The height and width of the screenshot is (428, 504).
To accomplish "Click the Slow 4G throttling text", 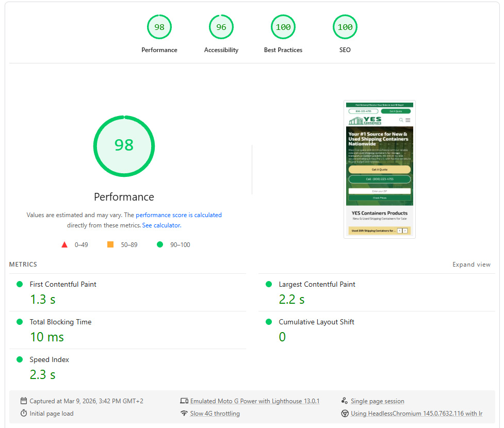I will 215,413.
